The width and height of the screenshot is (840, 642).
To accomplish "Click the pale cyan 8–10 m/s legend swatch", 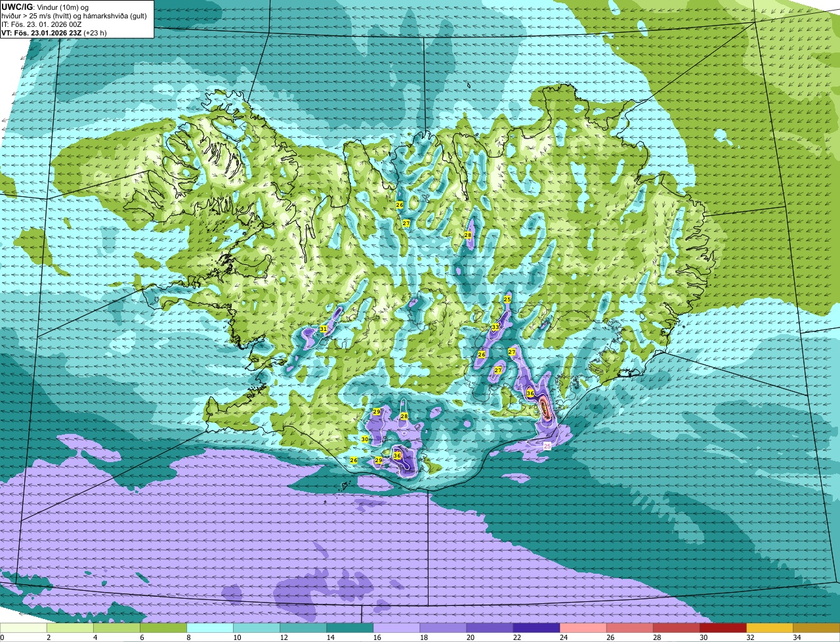I will coord(210,628).
